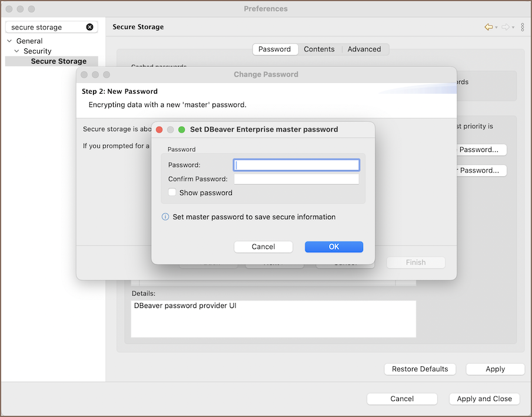Image resolution: width=532 pixels, height=417 pixels.
Task: Click 'Set master password to save secure information' text
Action: [254, 217]
